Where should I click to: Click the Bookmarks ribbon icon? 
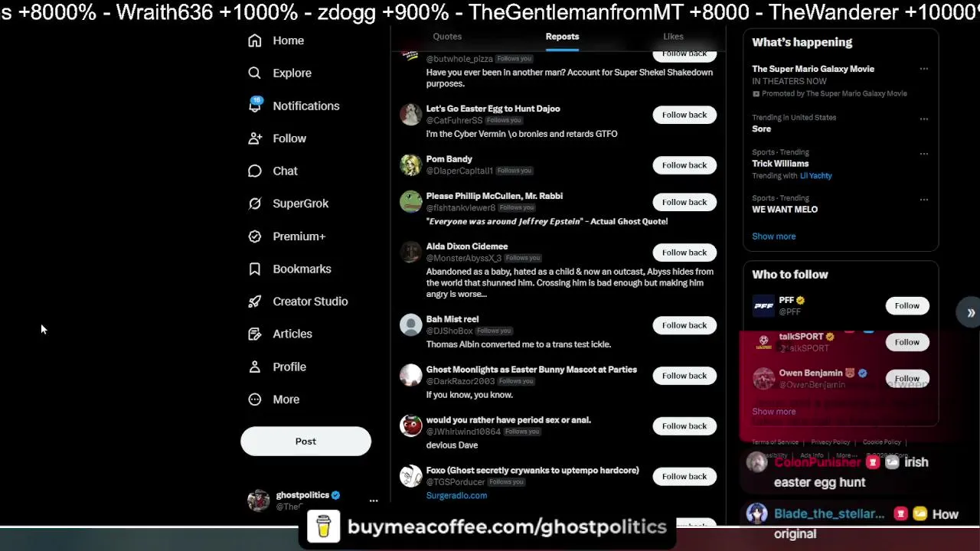[255, 269]
